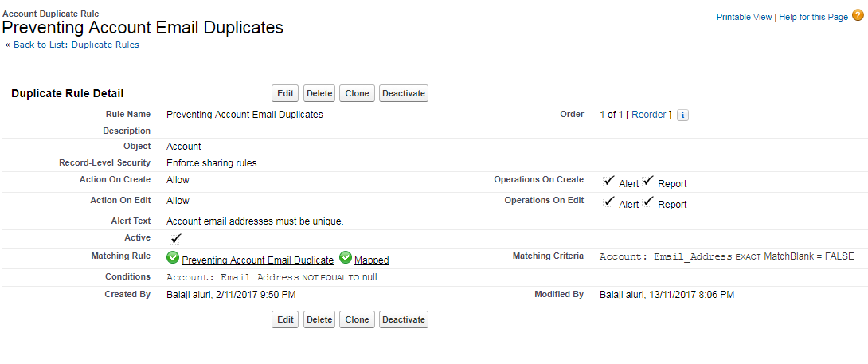The width and height of the screenshot is (868, 364).
Task: Go back to Duplicate Rules list
Action: [76, 45]
